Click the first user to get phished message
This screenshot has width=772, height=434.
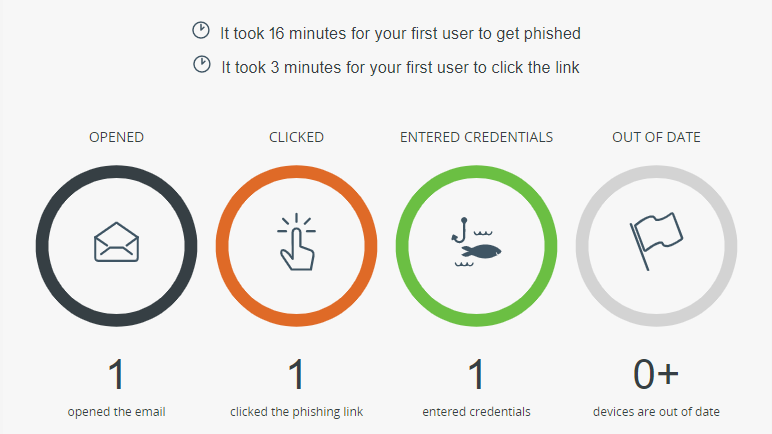400,33
